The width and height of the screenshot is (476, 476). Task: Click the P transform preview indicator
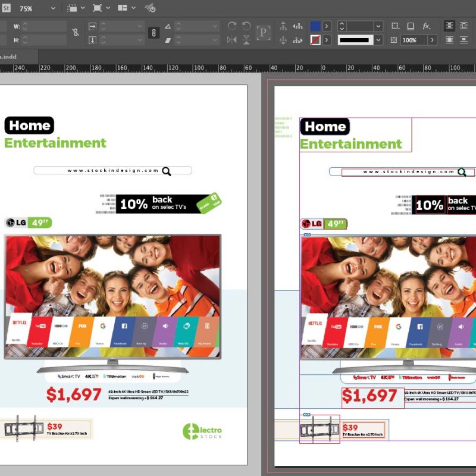[263, 33]
